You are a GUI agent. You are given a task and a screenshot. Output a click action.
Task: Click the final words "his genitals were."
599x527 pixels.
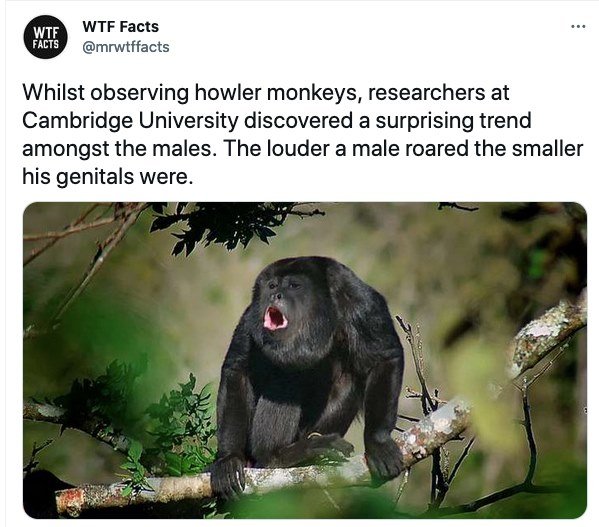[108, 176]
